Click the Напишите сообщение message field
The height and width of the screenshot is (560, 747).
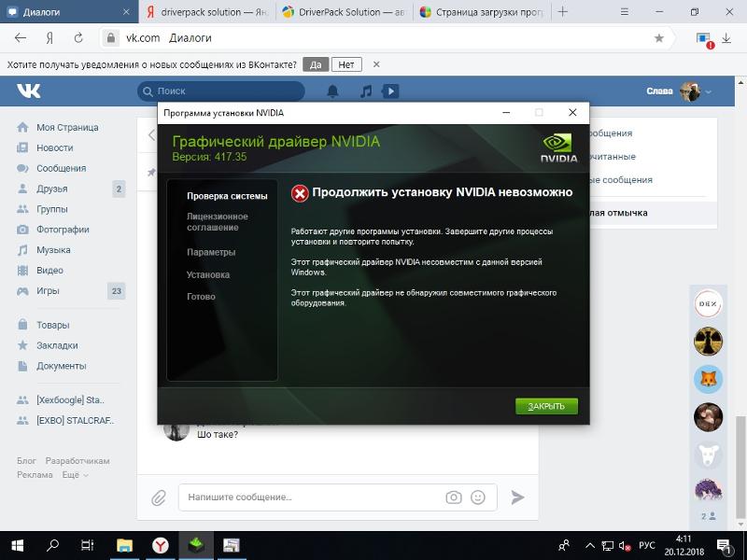tap(312, 497)
